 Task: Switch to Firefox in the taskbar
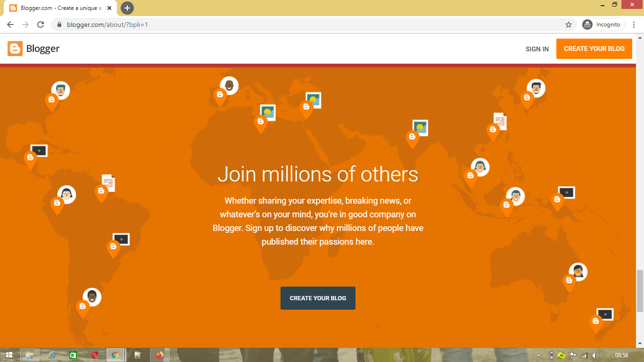tap(160, 355)
